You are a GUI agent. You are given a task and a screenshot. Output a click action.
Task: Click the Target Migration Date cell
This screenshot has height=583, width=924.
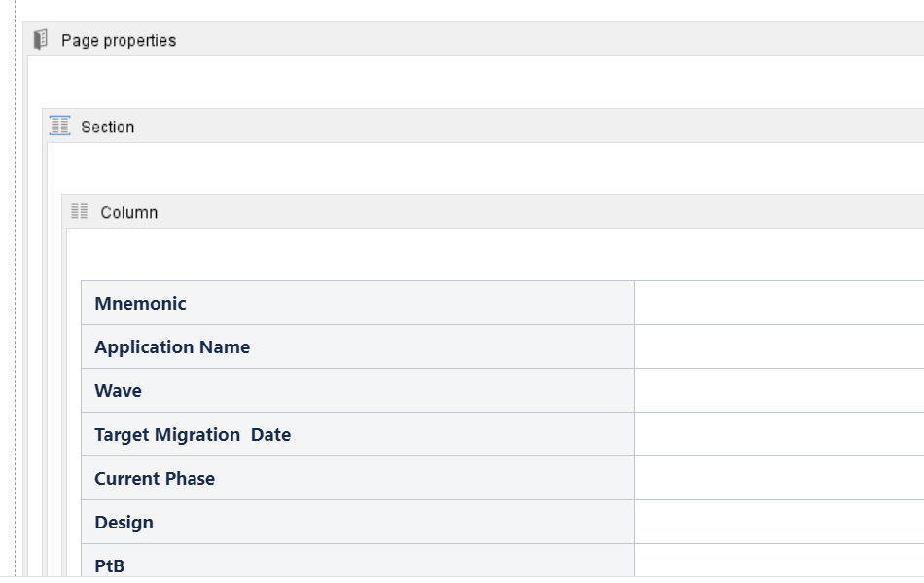pyautogui.click(x=358, y=434)
